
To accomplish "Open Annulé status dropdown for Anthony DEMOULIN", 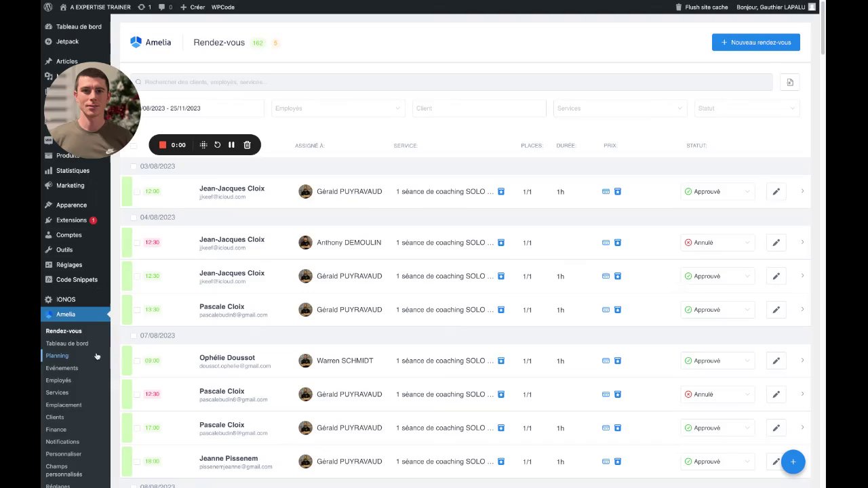I will pos(717,243).
